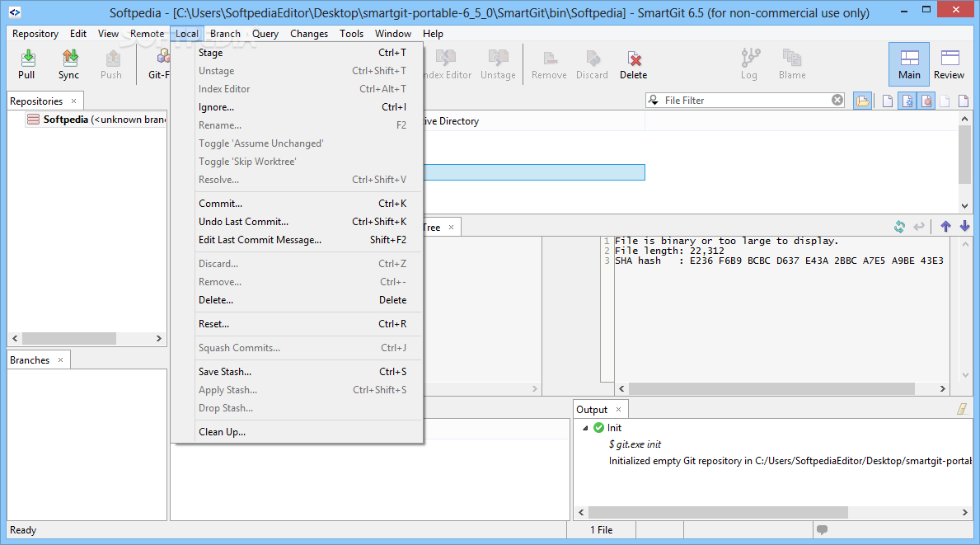Click the Changes view horizontal scrollbar thumb
980x545 pixels.
pyautogui.click(x=771, y=388)
